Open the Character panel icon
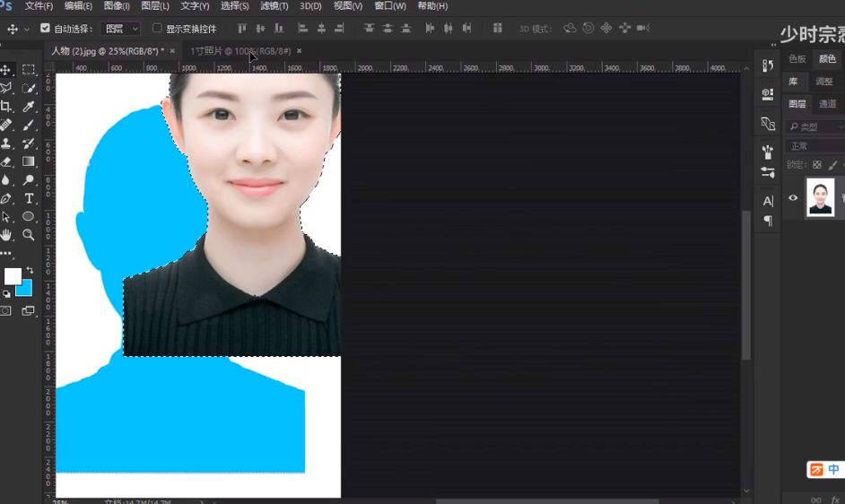This screenshot has width=845, height=504. (768, 201)
